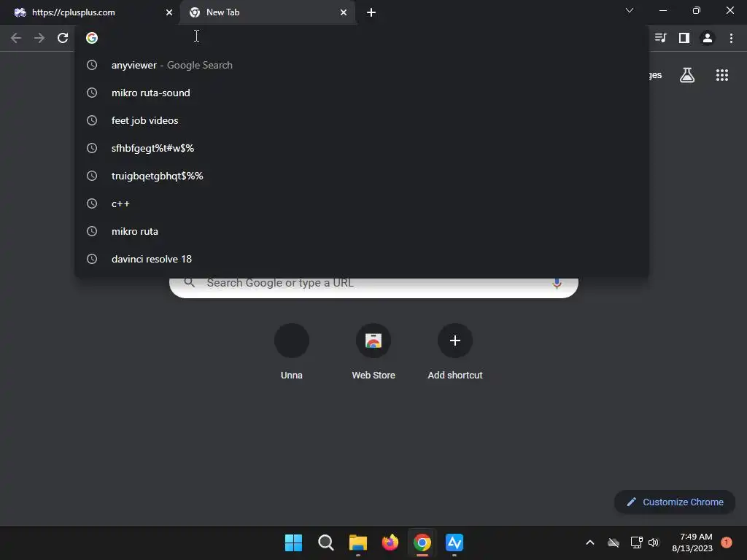Open the Web Store shortcut
The width and height of the screenshot is (747, 560).
[x=373, y=351]
